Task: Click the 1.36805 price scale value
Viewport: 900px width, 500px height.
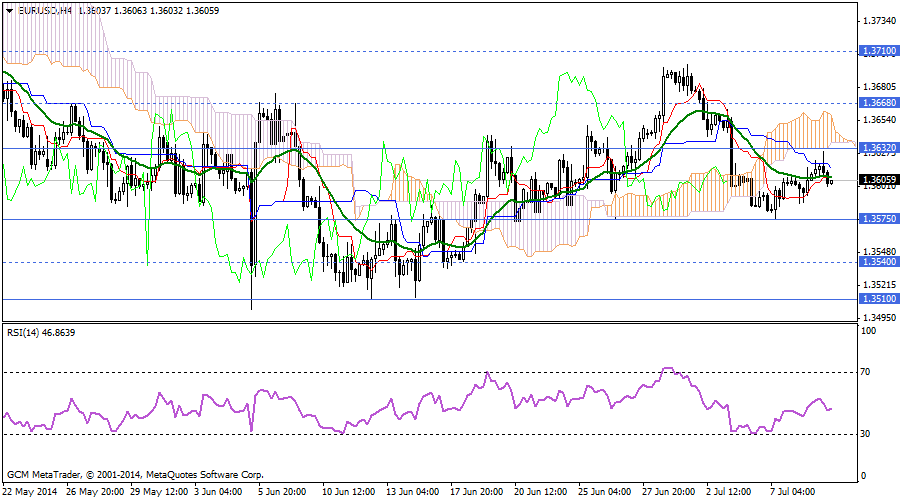Action: pos(879,87)
